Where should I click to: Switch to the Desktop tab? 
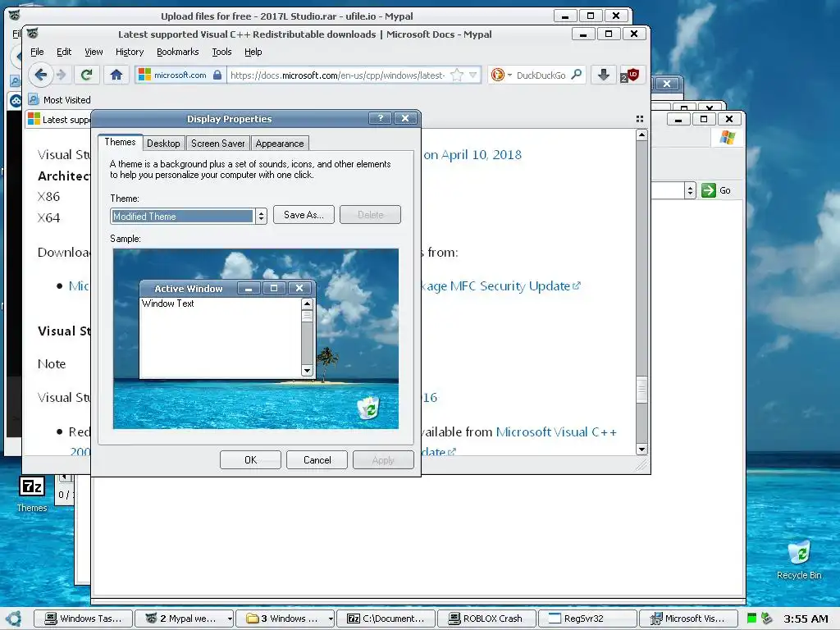point(163,143)
